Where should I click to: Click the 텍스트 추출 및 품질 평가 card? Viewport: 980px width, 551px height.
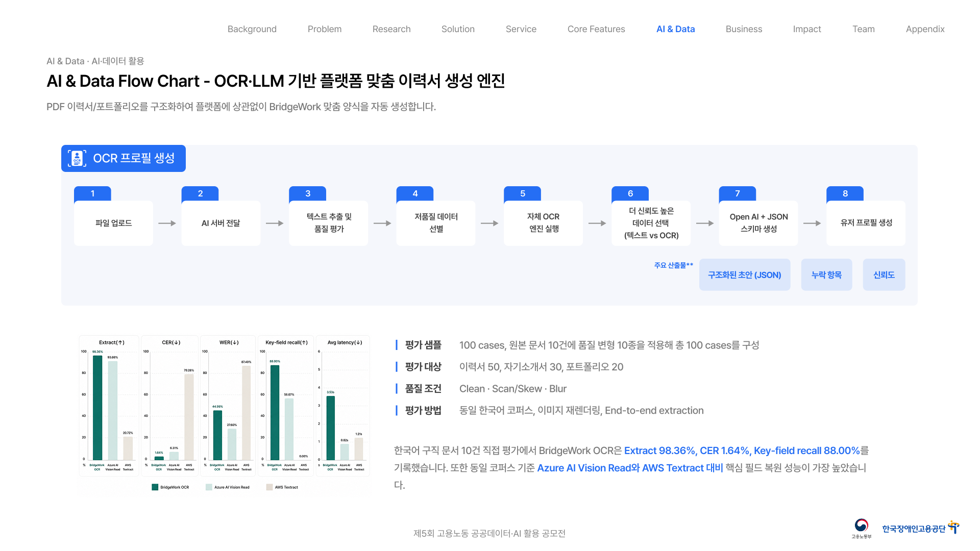328,223
